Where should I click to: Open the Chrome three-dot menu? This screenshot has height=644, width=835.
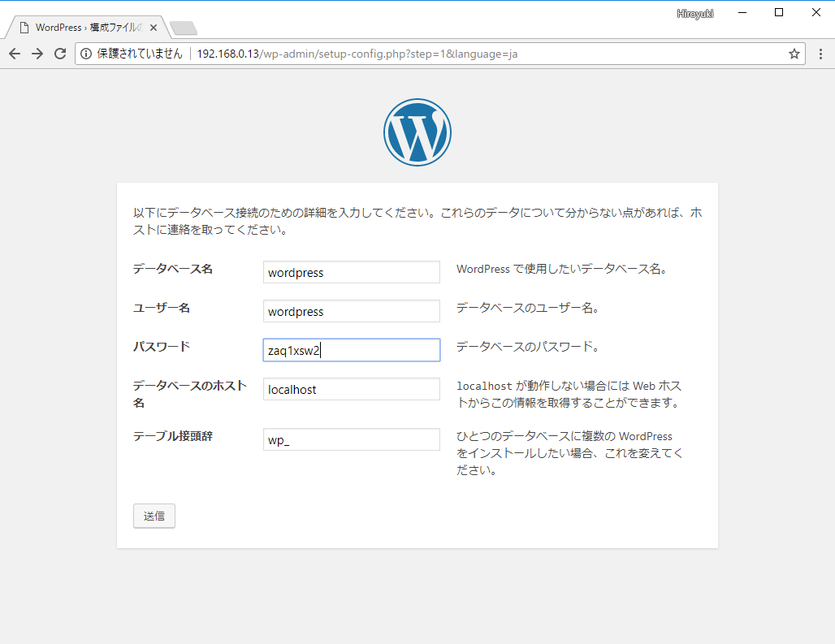pos(820,54)
